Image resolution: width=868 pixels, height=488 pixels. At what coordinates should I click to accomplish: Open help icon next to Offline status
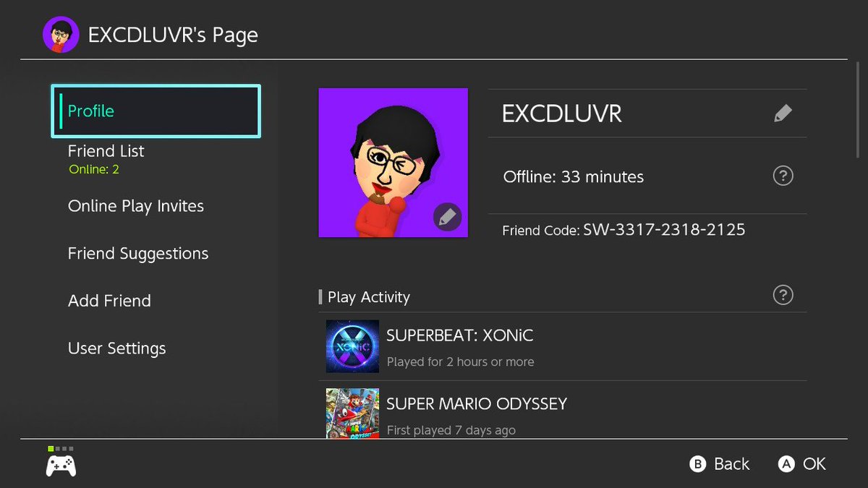[783, 176]
